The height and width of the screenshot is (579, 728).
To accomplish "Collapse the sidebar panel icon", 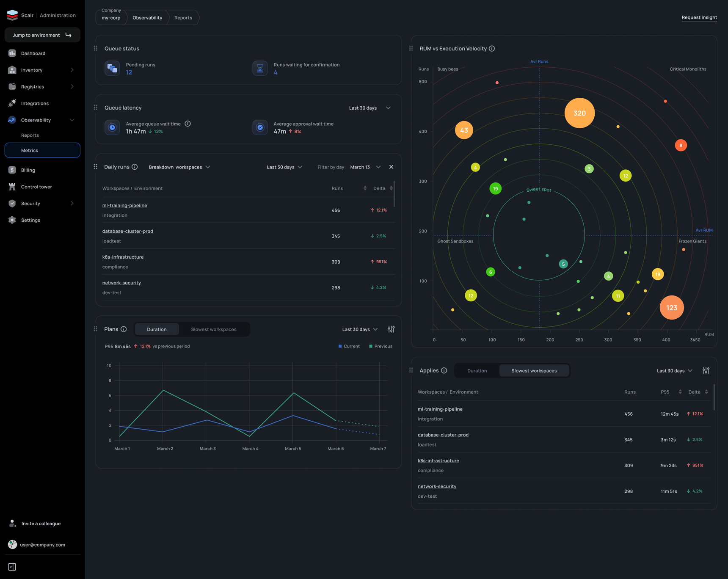I will [x=12, y=567].
